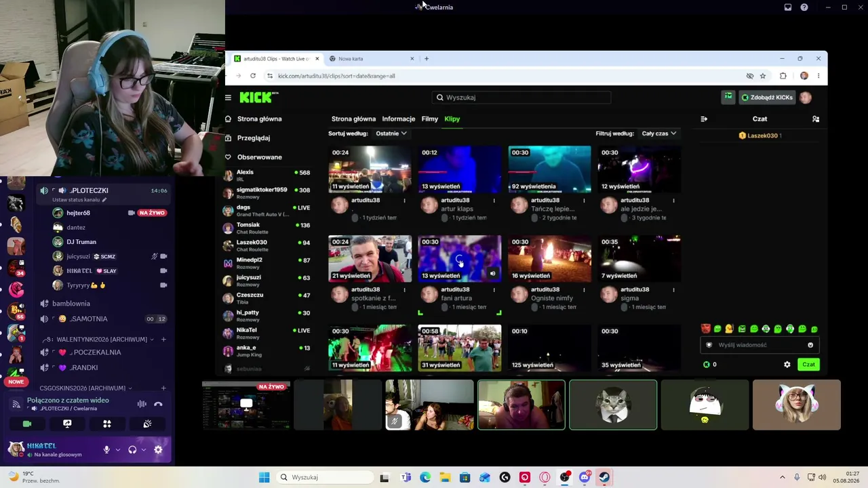Open Discord soundboard button

tap(147, 424)
